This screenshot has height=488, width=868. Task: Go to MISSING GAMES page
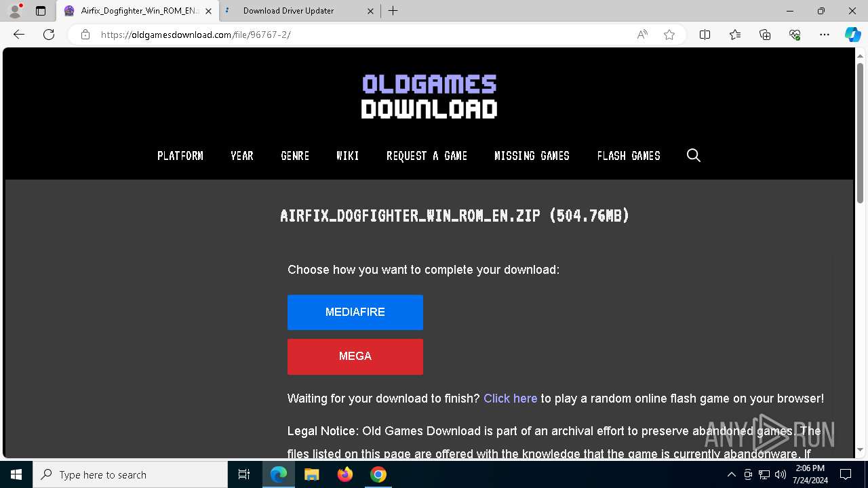click(x=532, y=156)
